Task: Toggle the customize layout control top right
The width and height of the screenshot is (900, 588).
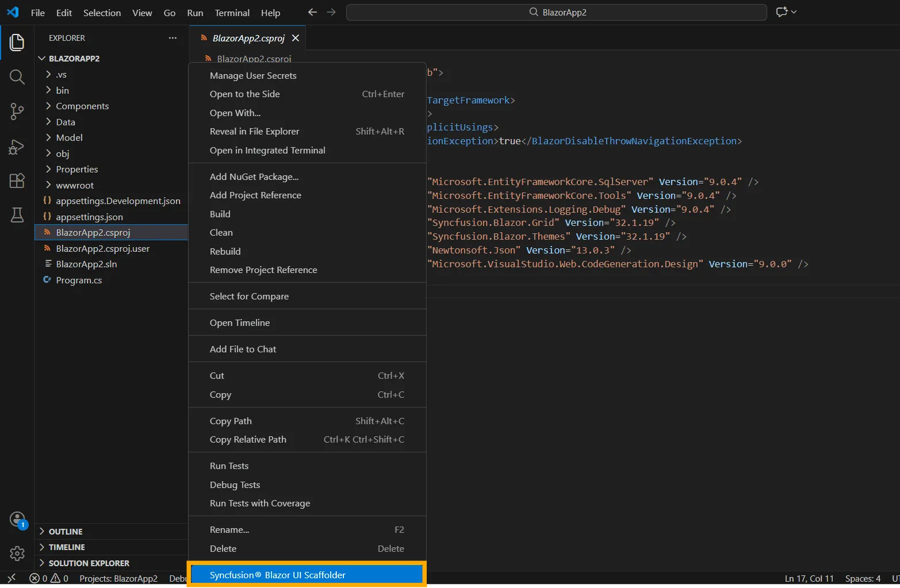Action: point(786,11)
